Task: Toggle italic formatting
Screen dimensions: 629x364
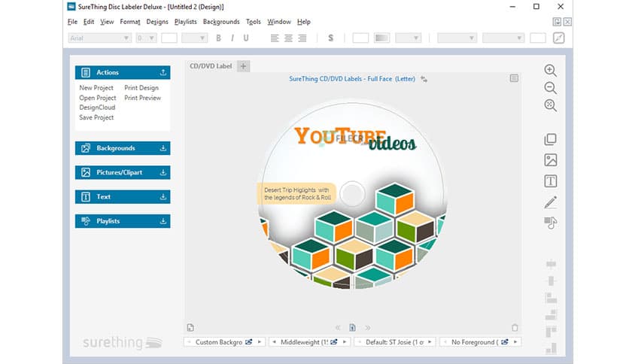Action: pyautogui.click(x=232, y=38)
